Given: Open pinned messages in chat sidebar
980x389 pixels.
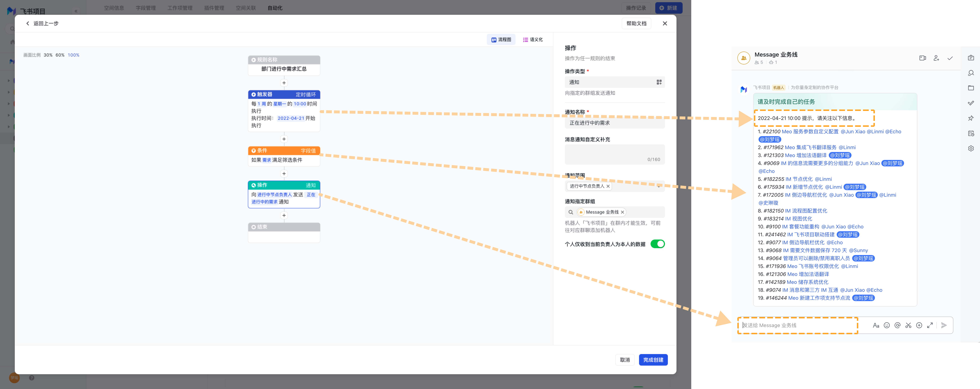Looking at the screenshot, I should (971, 118).
